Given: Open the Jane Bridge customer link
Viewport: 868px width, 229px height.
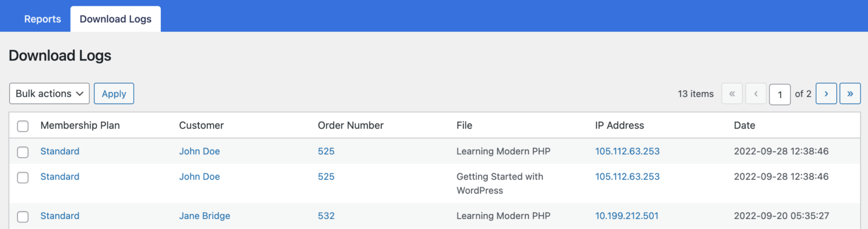Looking at the screenshot, I should pos(204,216).
